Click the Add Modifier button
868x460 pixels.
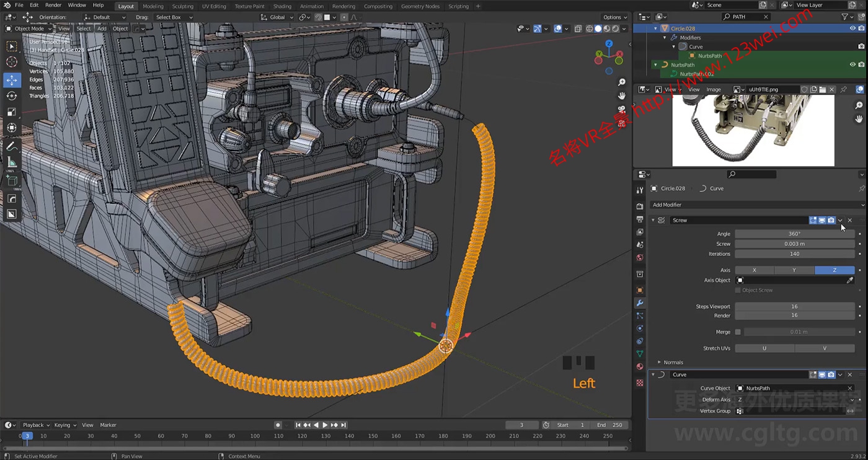coord(756,205)
